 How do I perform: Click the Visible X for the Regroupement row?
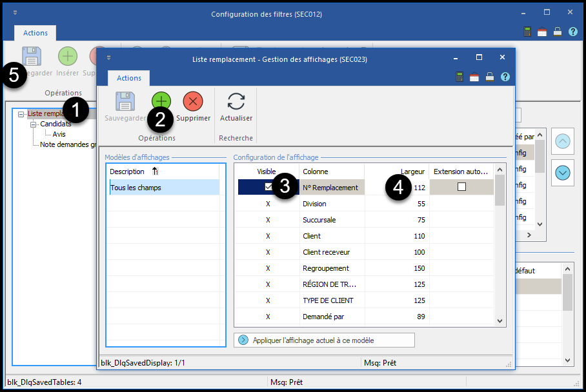268,268
